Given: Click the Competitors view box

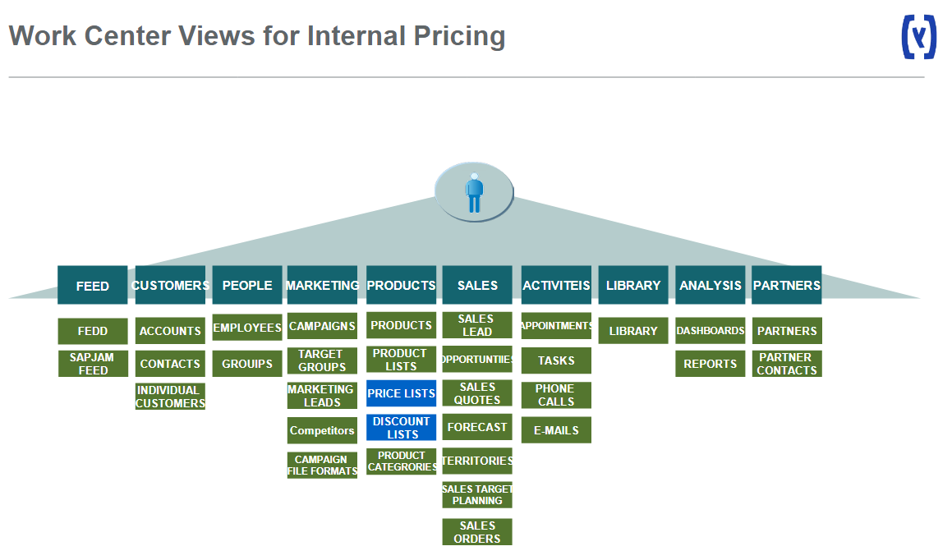Looking at the screenshot, I should 322,430.
